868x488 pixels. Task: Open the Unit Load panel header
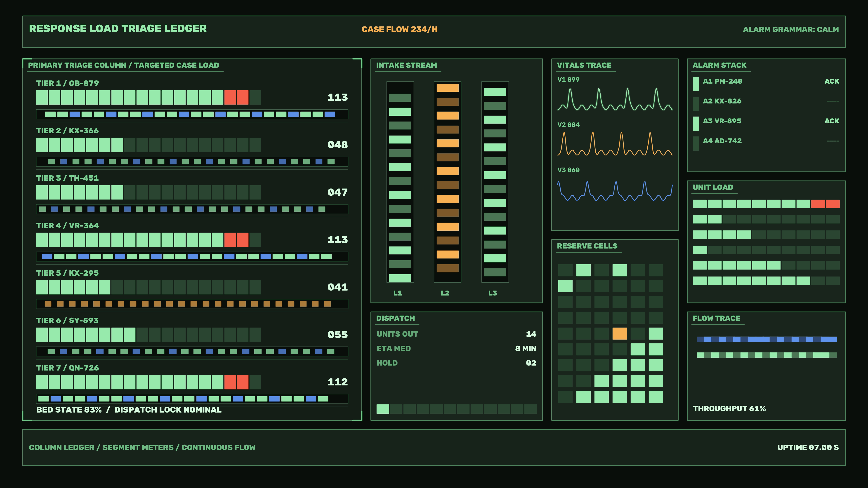click(x=713, y=187)
